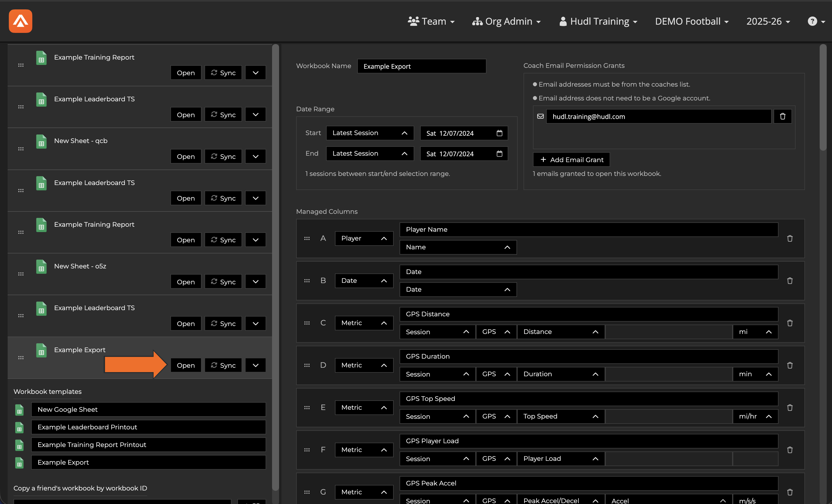Open the Example Export workbook
The width and height of the screenshot is (832, 504).
pyautogui.click(x=186, y=365)
